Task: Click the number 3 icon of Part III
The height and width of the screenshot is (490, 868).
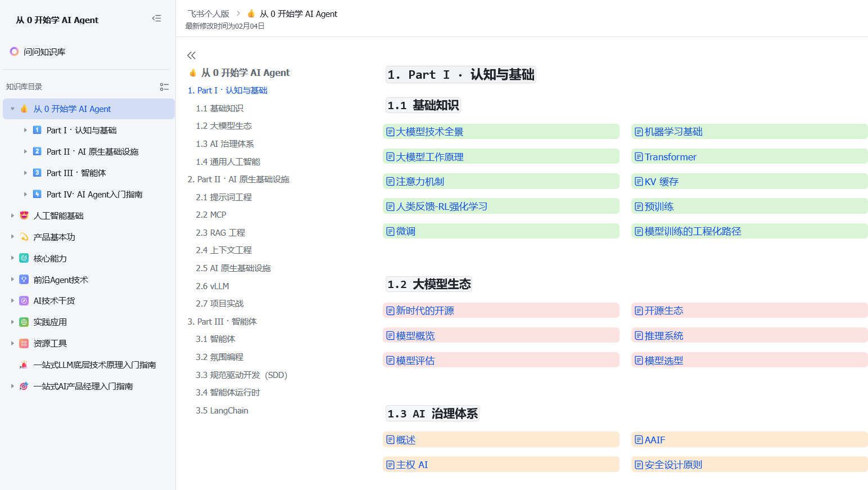Action: (37, 173)
